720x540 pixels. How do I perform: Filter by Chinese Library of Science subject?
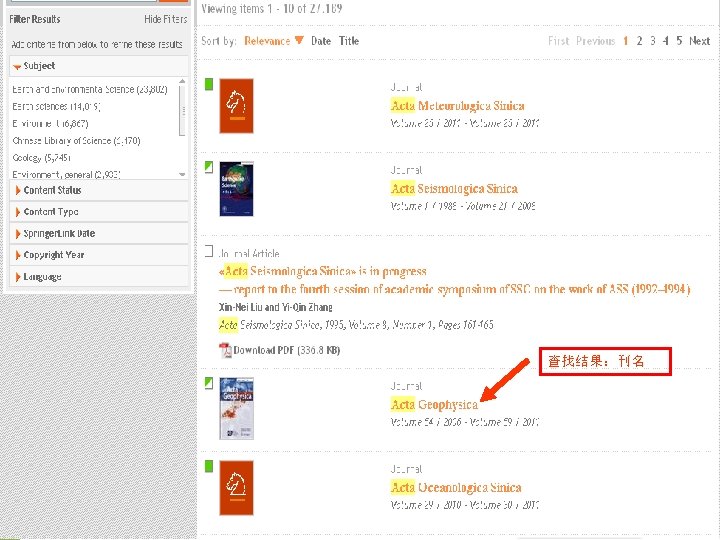click(x=76, y=141)
